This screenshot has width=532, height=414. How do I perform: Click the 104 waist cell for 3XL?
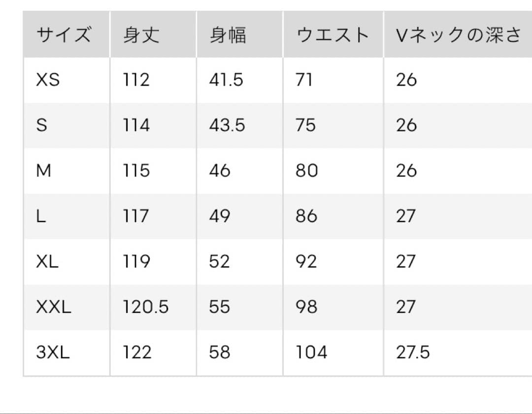[x=311, y=352]
